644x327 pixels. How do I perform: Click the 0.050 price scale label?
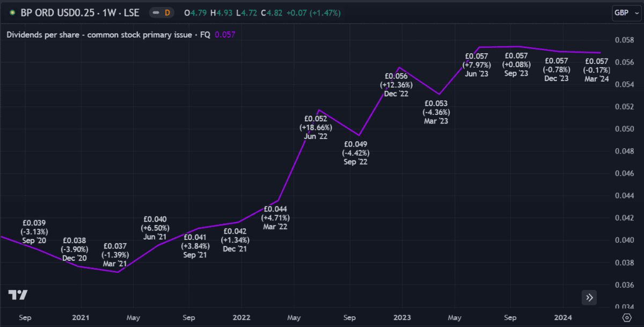623,129
